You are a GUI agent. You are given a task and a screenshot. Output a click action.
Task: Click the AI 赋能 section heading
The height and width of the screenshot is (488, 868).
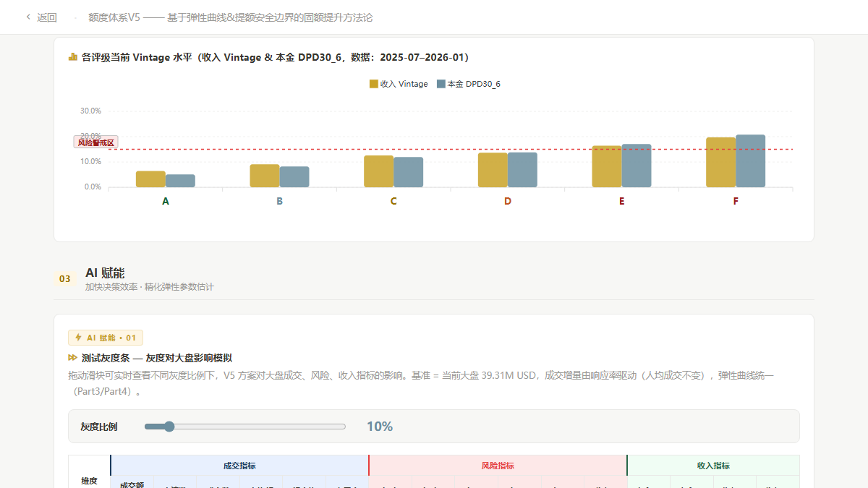[x=105, y=273]
